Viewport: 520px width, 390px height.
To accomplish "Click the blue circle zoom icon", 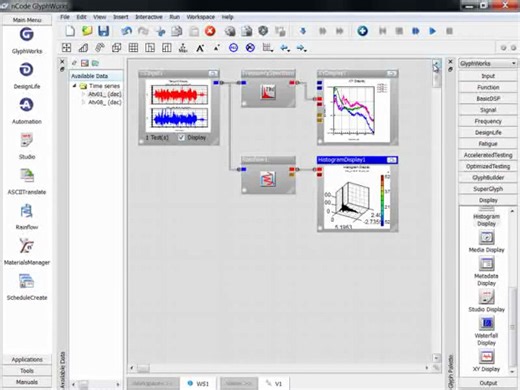I will 233,48.
